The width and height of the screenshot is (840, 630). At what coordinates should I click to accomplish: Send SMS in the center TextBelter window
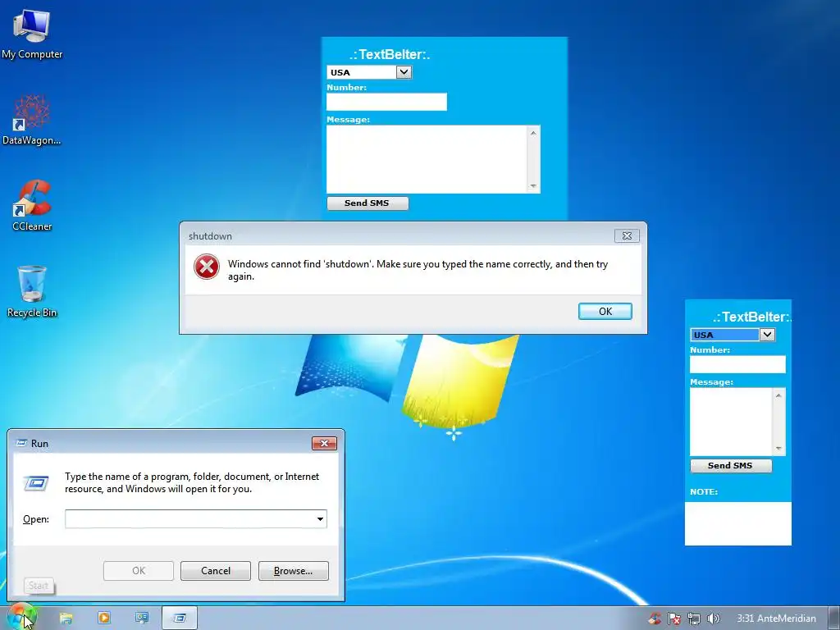367,203
